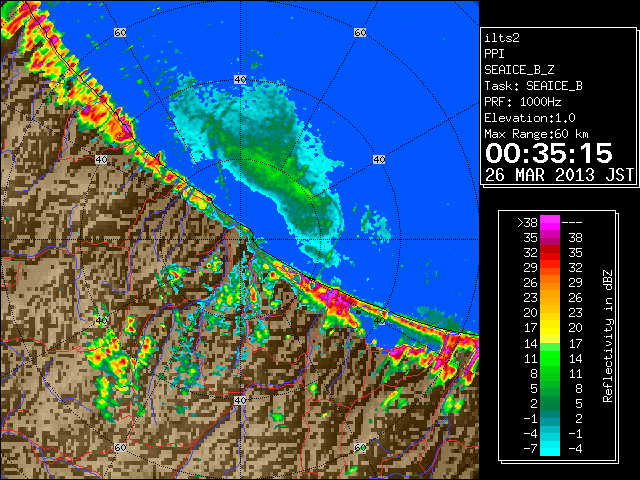Click the "Reflectivity in dBZ" legend title
The height and width of the screenshot is (480, 640).
click(607, 336)
